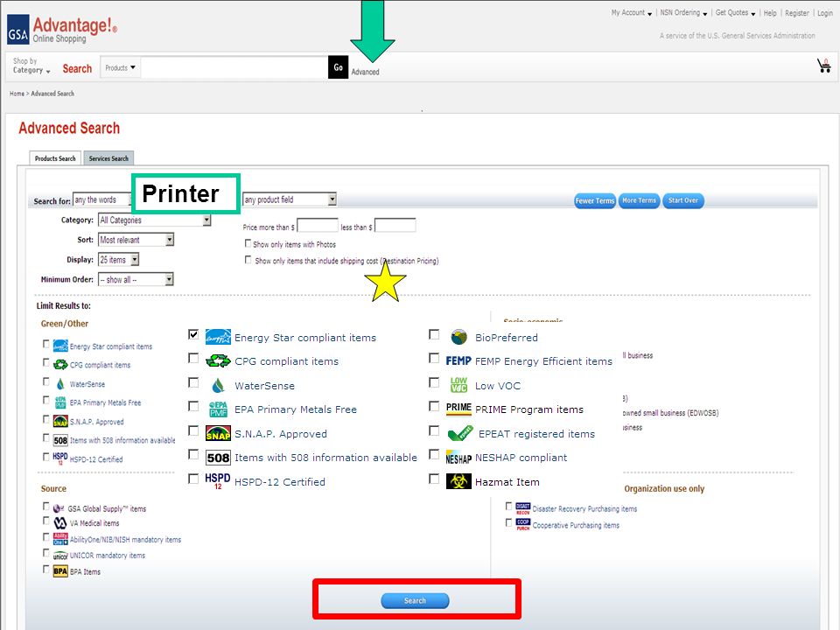Open the NSN Ordering menu
Viewport: 840px width, 630px height.
point(683,13)
